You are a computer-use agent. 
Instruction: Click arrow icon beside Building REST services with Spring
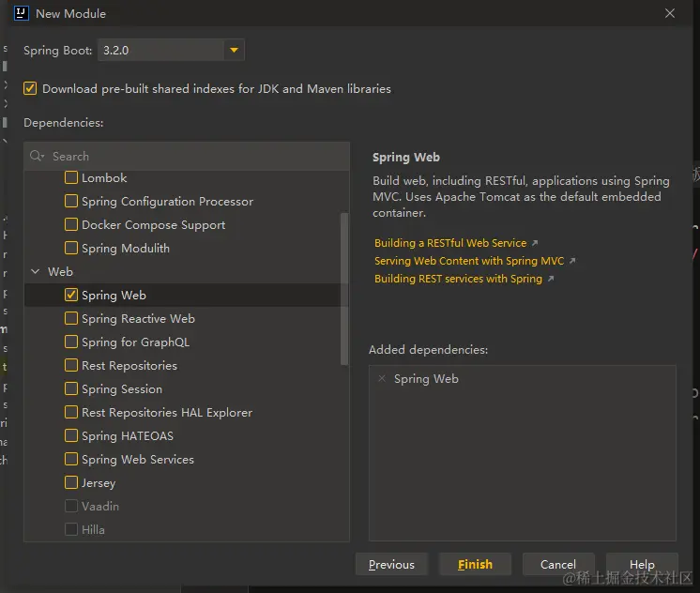coord(551,278)
